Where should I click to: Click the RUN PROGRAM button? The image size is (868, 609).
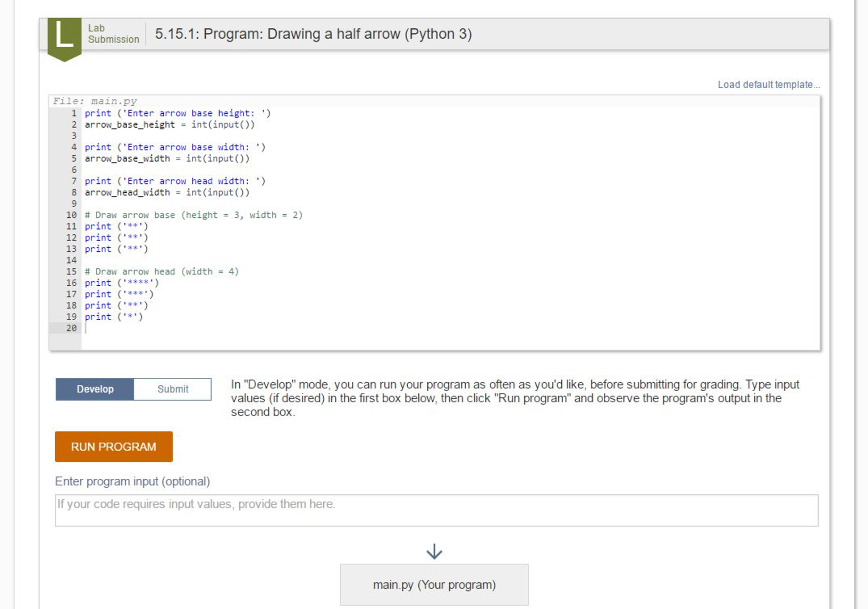(x=114, y=446)
